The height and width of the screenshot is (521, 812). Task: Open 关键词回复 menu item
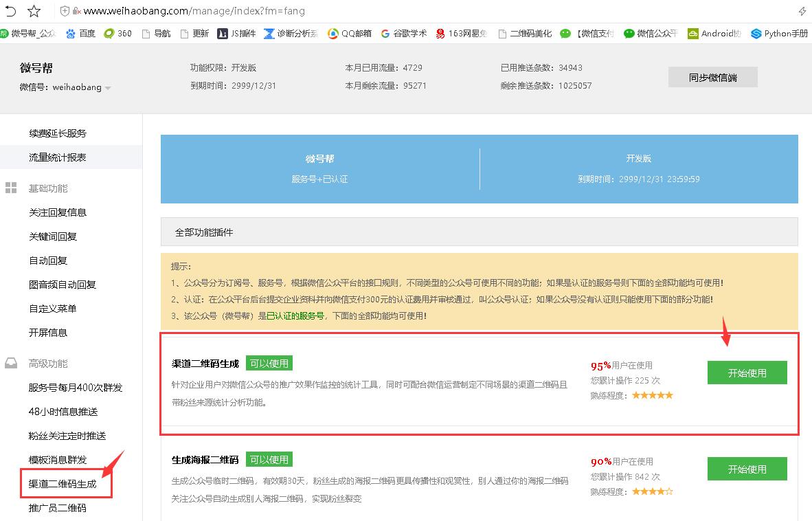pos(53,236)
